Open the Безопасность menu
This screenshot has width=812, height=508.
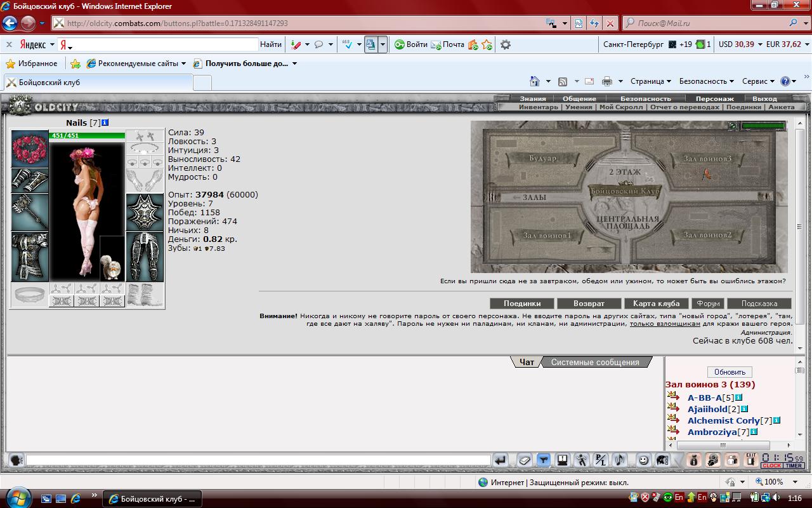(x=645, y=98)
